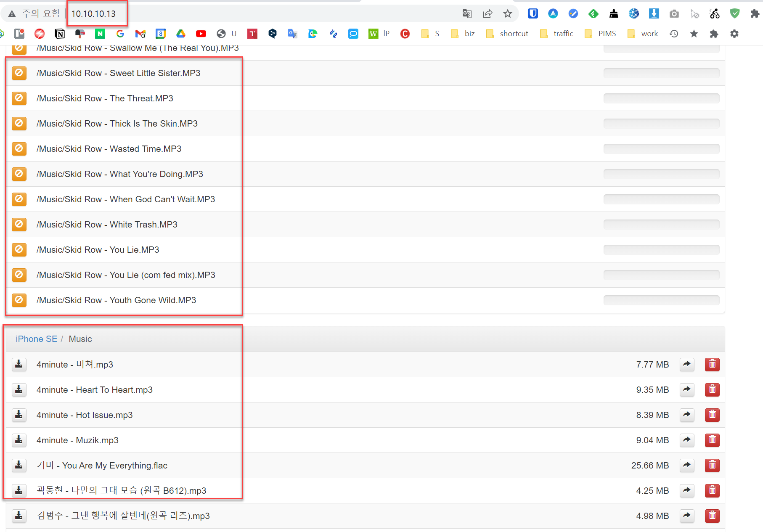This screenshot has height=532, width=763.
Task: Click progress bar for Sweet Little Sister.MP3
Action: pos(661,73)
